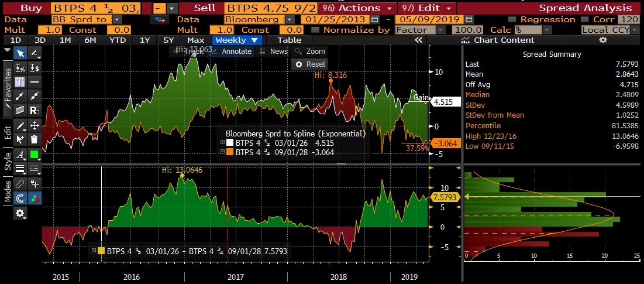Image resolution: width=644 pixels, height=284 pixels.
Task: Open Chart Content panel settings gear
Action: (x=602, y=40)
